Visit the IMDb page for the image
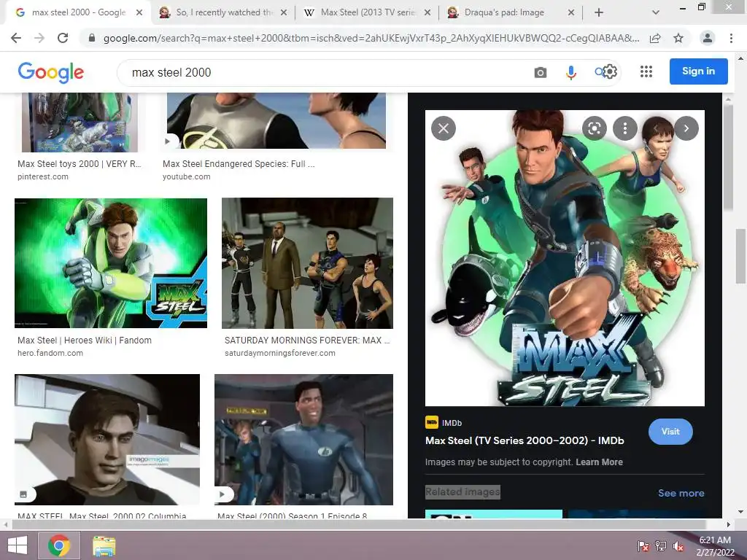Viewport: 747px width, 560px height. [670, 432]
